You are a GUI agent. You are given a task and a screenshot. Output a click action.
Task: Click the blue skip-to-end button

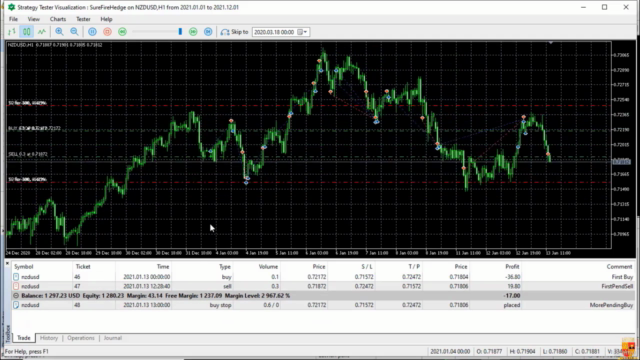click(x=208, y=32)
